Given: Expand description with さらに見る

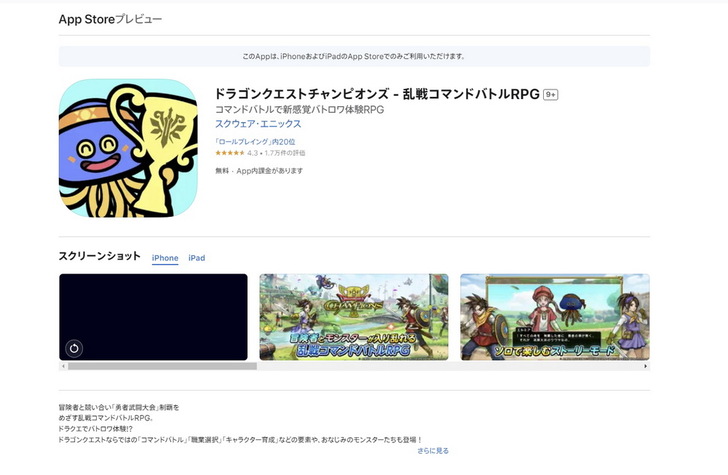Looking at the screenshot, I should pos(433,451).
